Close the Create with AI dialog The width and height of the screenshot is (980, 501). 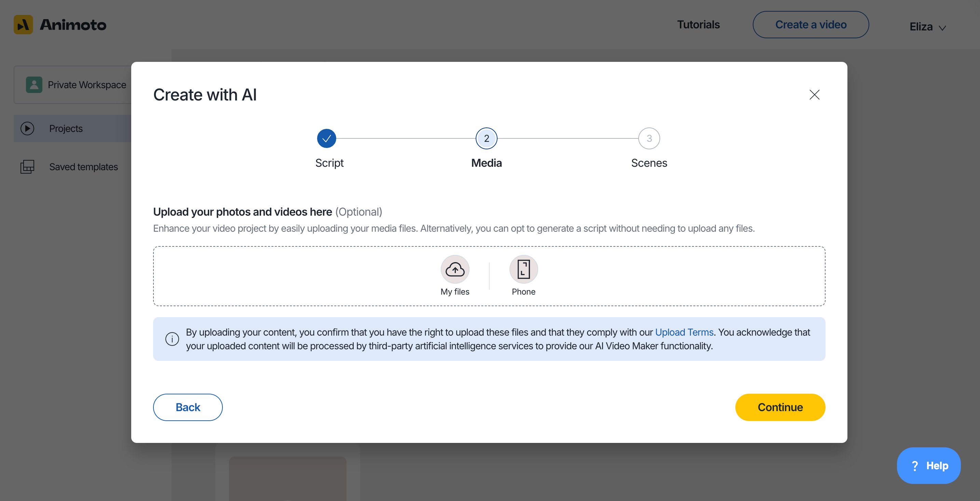point(814,95)
